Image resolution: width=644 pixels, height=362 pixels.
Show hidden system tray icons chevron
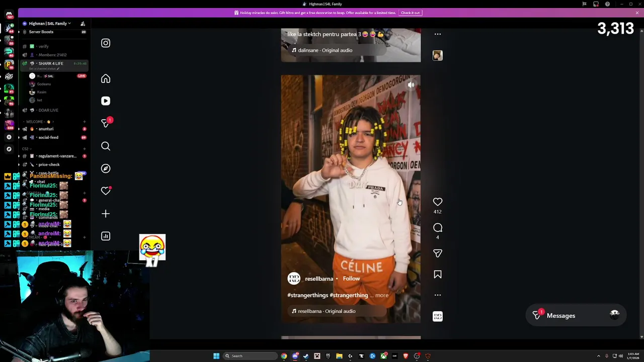[598, 356]
